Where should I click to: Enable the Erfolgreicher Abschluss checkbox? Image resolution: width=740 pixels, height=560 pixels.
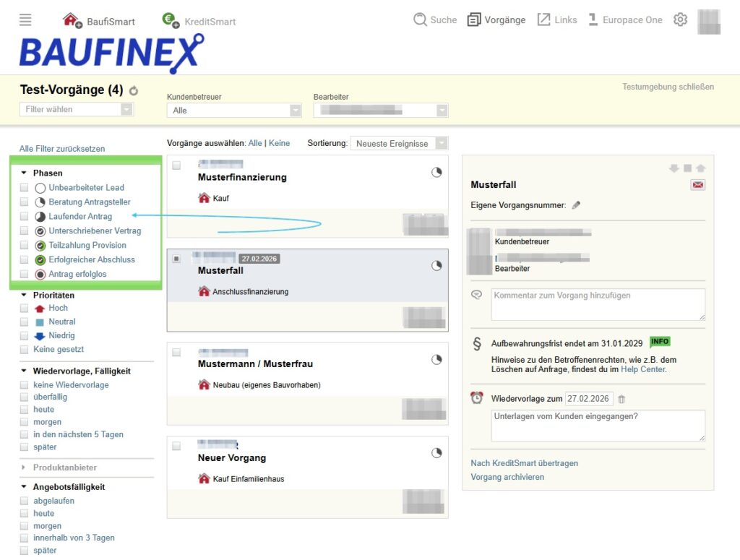click(25, 259)
